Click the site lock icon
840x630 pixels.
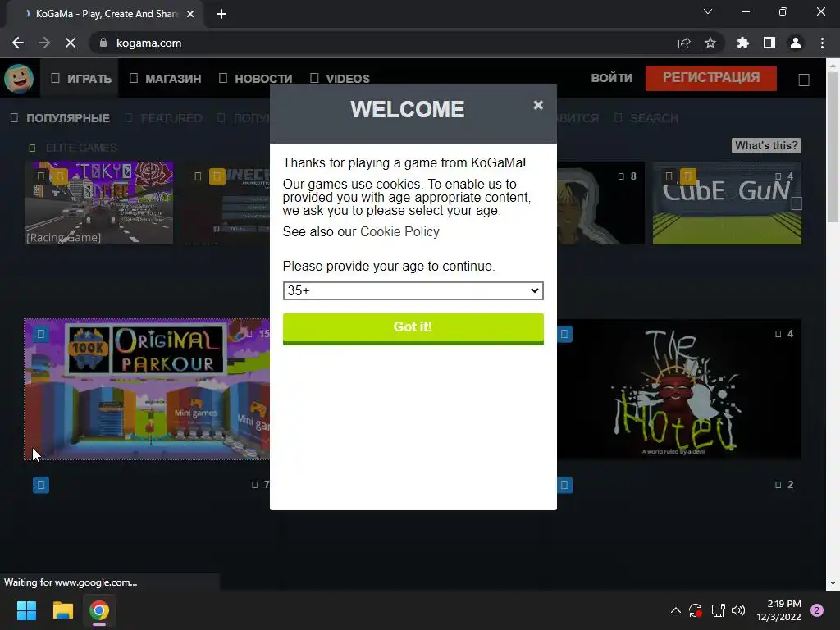103,43
